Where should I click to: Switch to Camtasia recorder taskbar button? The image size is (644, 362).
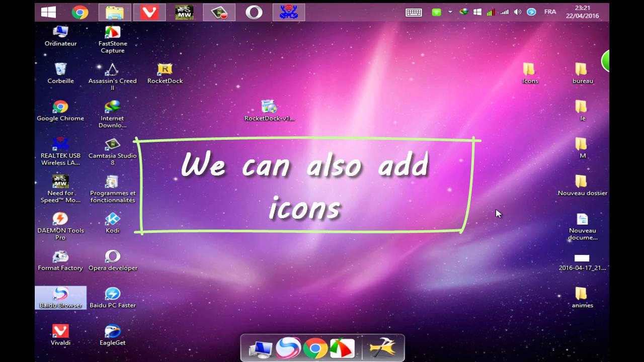point(219,12)
